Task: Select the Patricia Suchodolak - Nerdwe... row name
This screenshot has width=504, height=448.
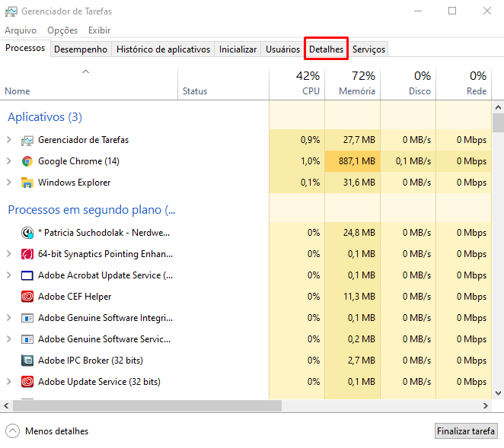Action: (104, 233)
